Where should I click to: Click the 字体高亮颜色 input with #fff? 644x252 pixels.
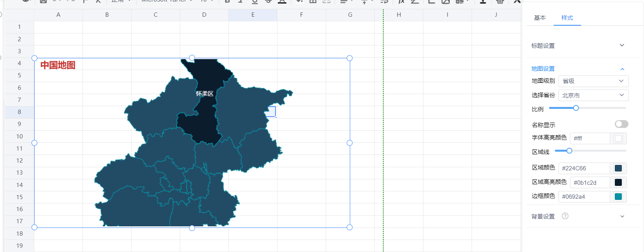(590, 138)
